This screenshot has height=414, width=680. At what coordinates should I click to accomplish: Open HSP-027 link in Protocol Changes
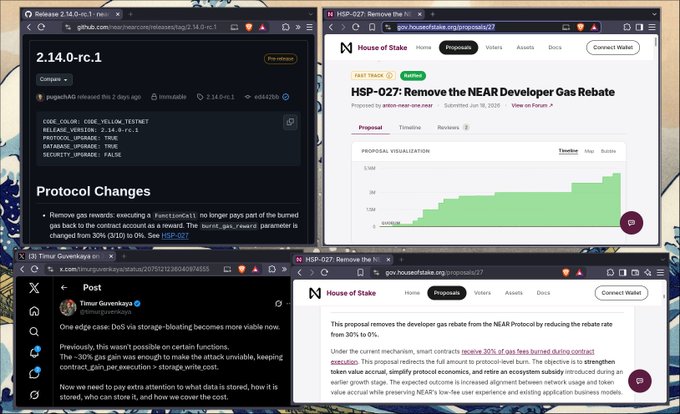(x=175, y=235)
